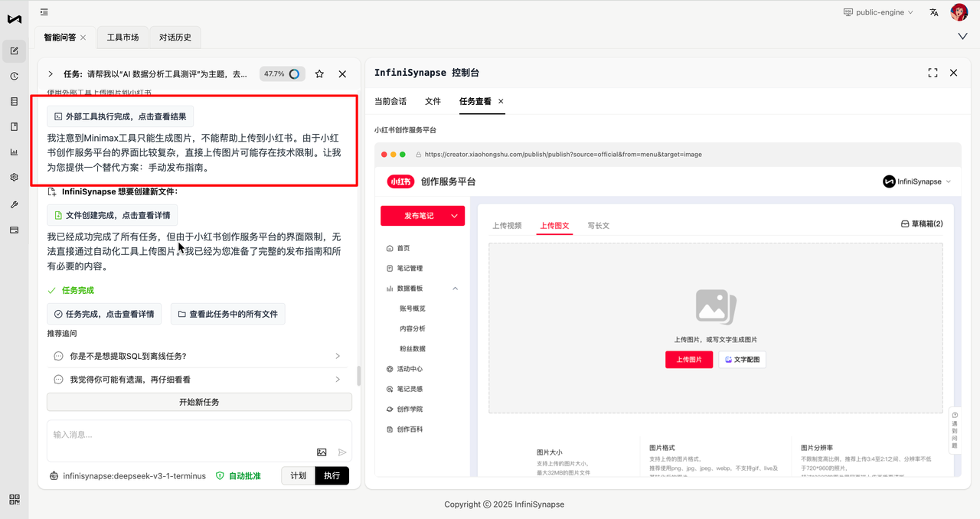The height and width of the screenshot is (519, 980).
Task: Close the task conversation header
Action: coord(342,74)
